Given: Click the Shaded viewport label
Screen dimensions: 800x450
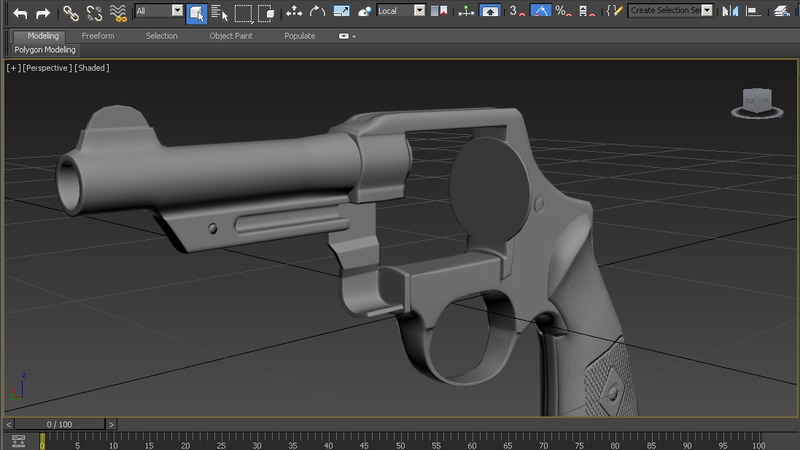Looking at the screenshot, I should pyautogui.click(x=92, y=68).
